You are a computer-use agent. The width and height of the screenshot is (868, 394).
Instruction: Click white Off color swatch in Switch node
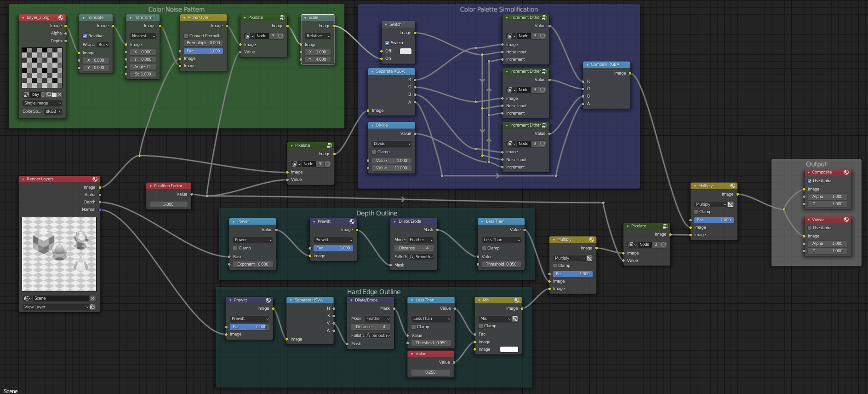tap(405, 51)
